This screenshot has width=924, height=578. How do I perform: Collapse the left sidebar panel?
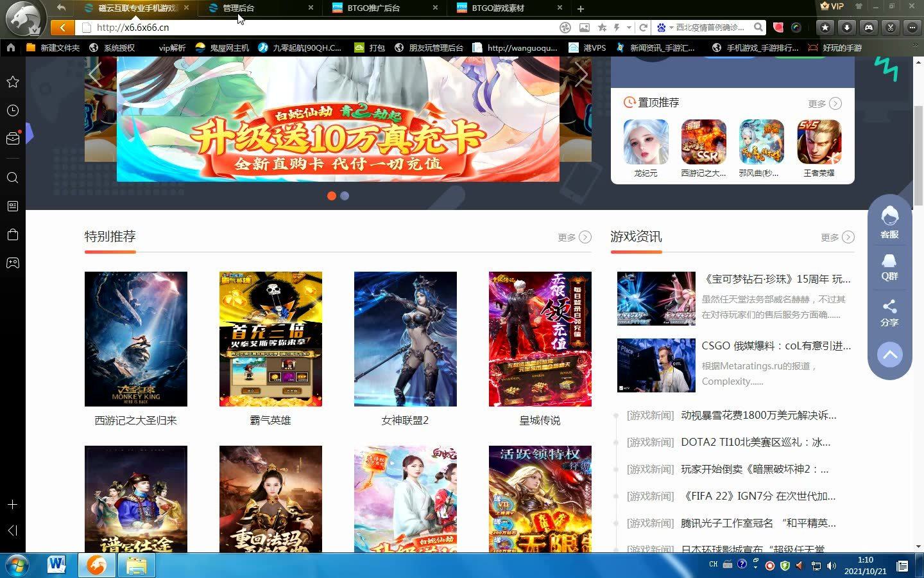[x=12, y=530]
